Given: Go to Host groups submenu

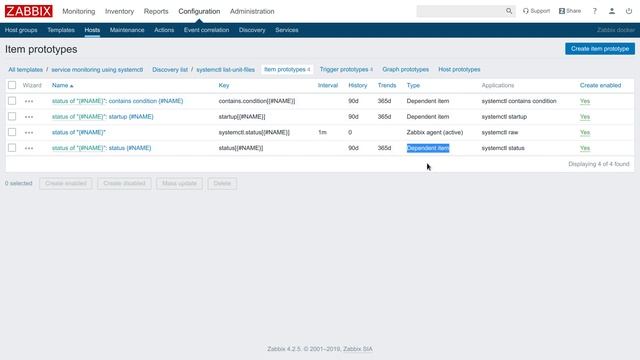Looking at the screenshot, I should tap(21, 30).
